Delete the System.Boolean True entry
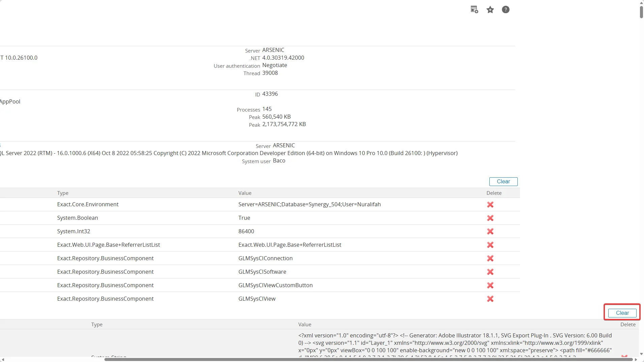This screenshot has width=644, height=362. pyautogui.click(x=490, y=218)
